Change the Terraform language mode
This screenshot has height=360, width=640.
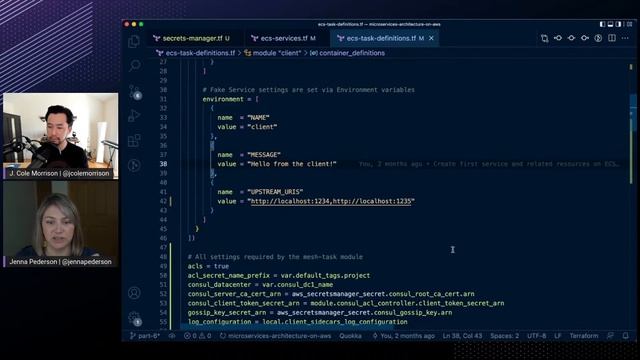click(x=584, y=336)
